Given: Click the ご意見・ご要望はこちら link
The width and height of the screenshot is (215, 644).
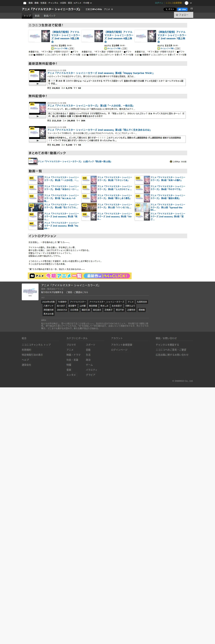Looking at the screenshot, I should (77, 292).
